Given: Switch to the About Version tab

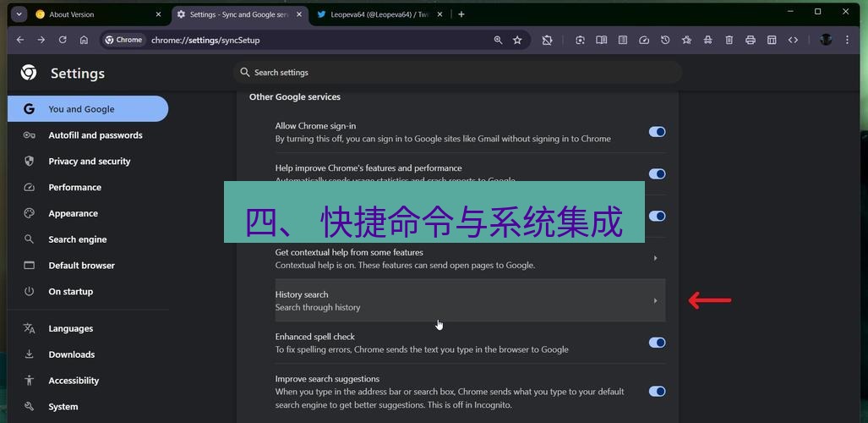Looking at the screenshot, I should pyautogui.click(x=93, y=14).
